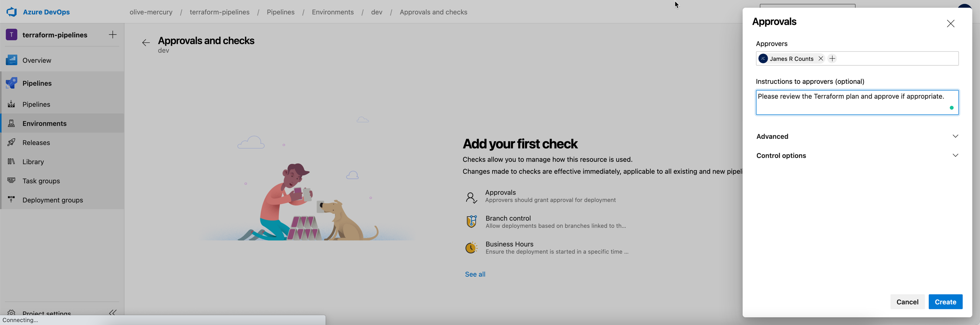
Task: Click the Task groups icon
Action: point(12,181)
